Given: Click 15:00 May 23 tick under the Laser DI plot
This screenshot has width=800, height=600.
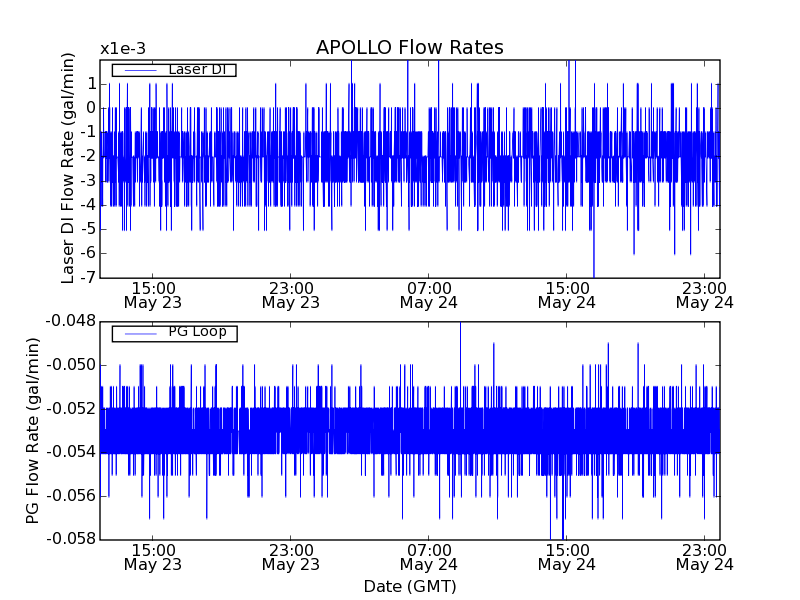Looking at the screenshot, I should (152, 293).
